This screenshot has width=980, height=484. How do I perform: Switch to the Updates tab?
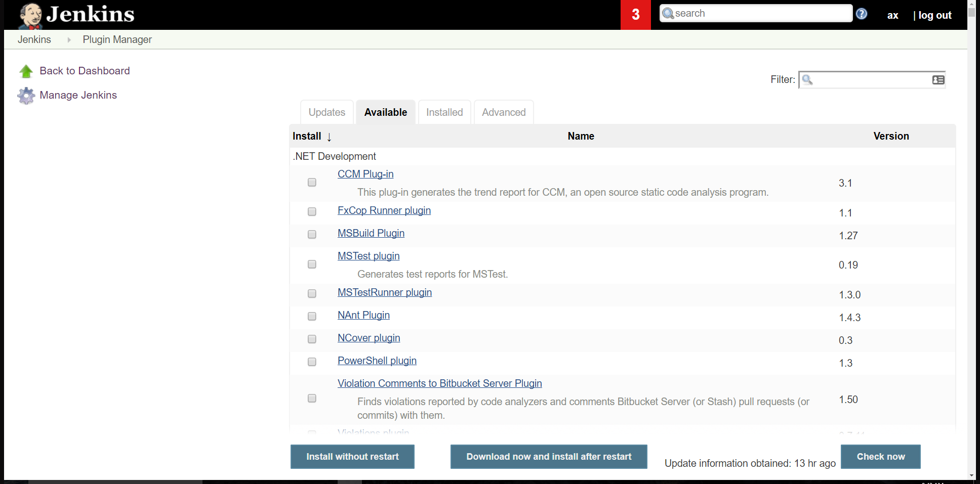(x=327, y=112)
